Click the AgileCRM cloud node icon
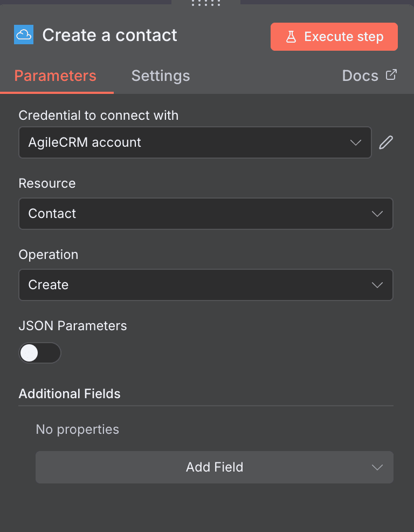The width and height of the screenshot is (414, 532). [23, 35]
